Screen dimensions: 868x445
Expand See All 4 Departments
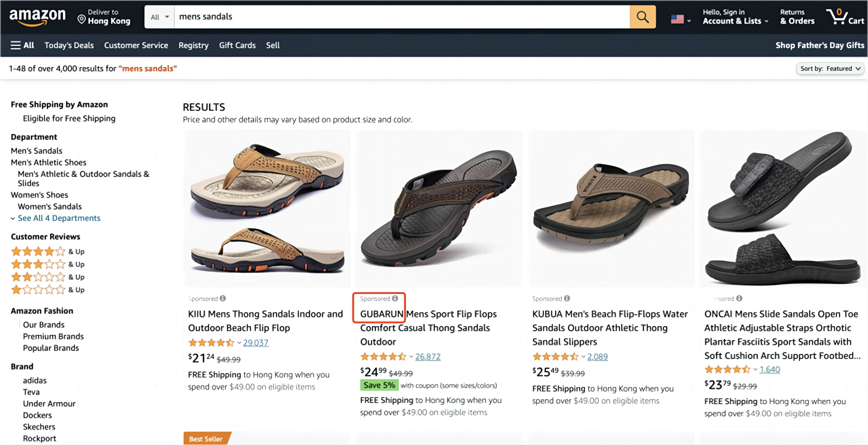tap(59, 218)
